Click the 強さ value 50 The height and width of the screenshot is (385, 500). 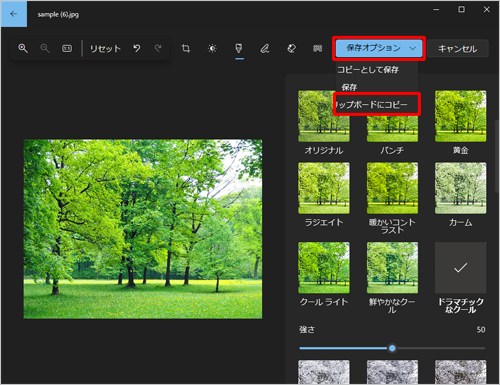coord(481,330)
